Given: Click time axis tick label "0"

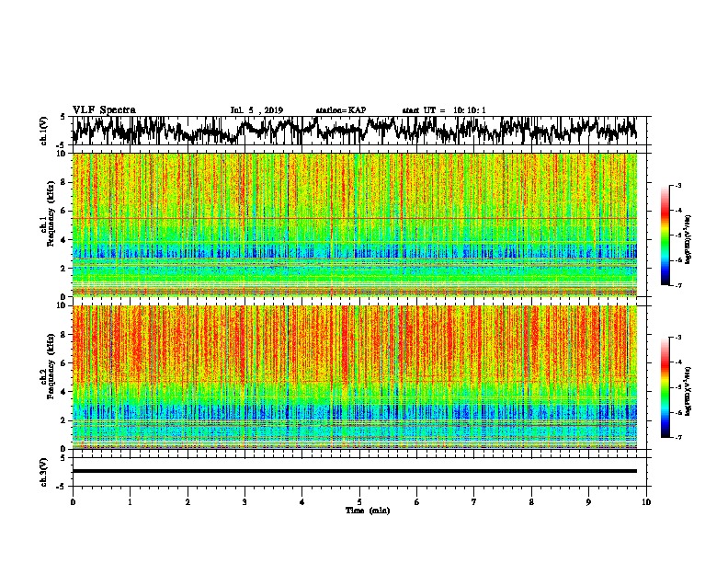Looking at the screenshot, I should coord(73,502).
